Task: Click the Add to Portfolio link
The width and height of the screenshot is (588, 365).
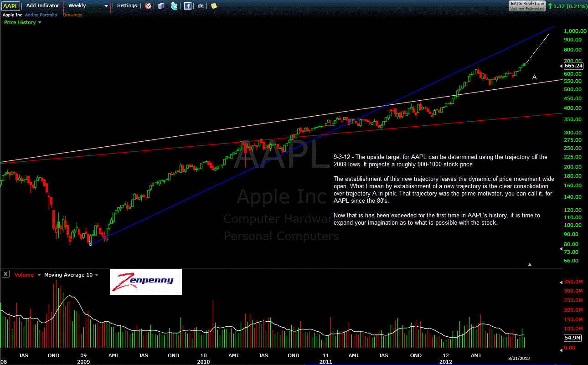Action: (41, 15)
